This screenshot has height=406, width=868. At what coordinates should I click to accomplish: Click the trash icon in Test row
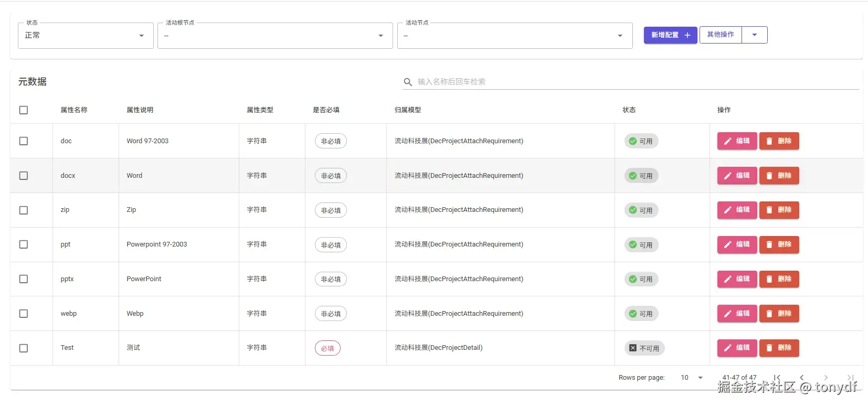769,348
